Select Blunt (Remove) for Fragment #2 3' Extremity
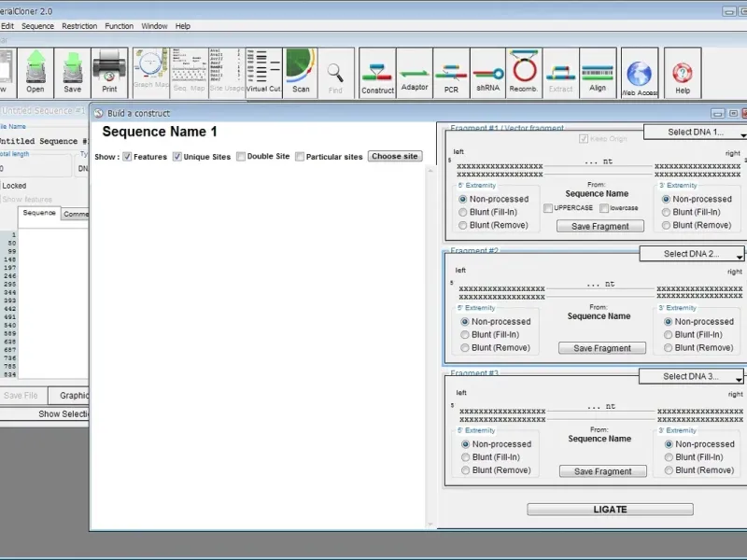 [668, 348]
